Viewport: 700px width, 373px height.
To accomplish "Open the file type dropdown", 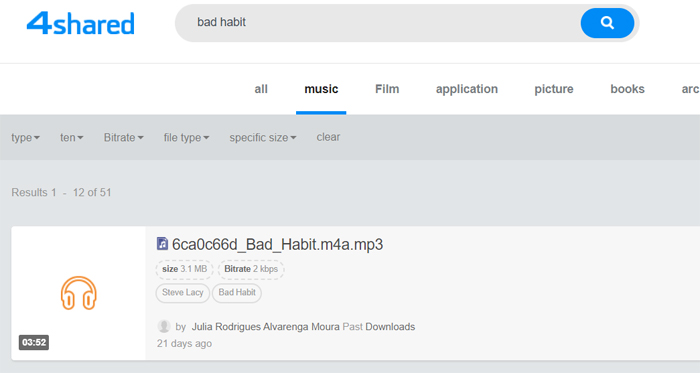I will [186, 137].
